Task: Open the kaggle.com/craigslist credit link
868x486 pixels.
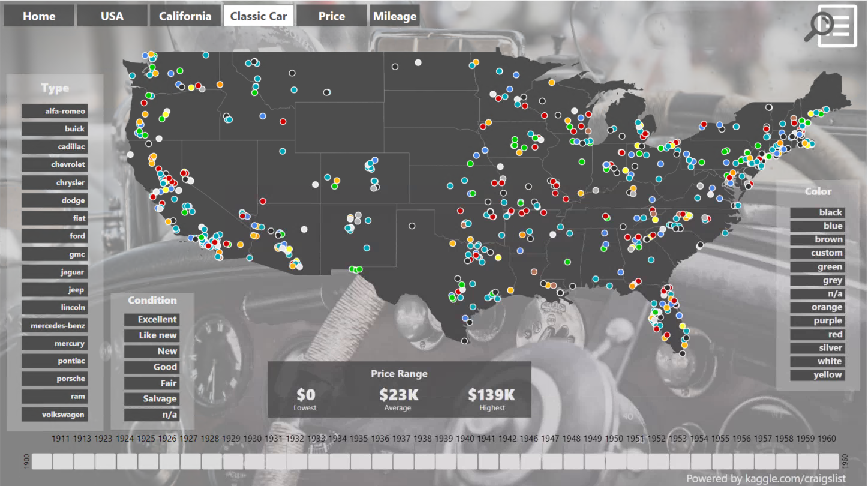Action: pos(795,479)
